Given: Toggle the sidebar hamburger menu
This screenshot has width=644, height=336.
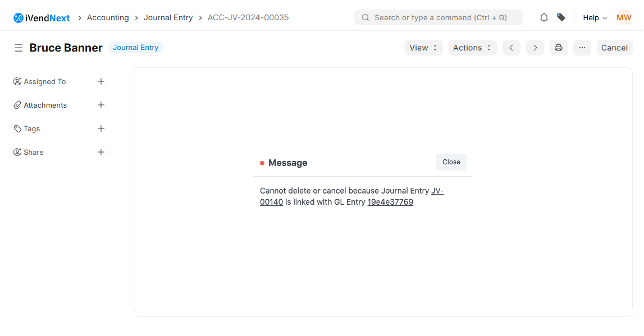Looking at the screenshot, I should coord(19,48).
